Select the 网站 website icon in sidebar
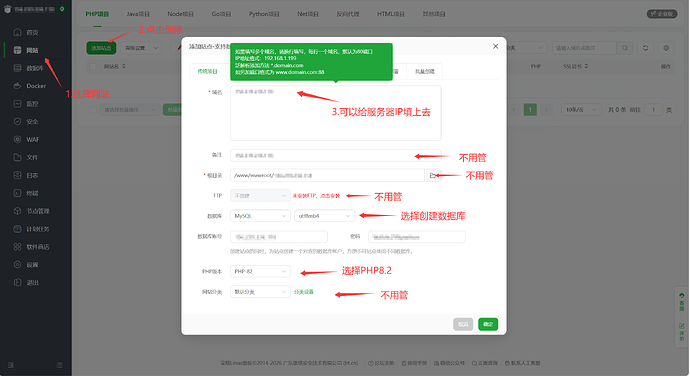Image resolution: width=690 pixels, height=376 pixels. (x=17, y=50)
